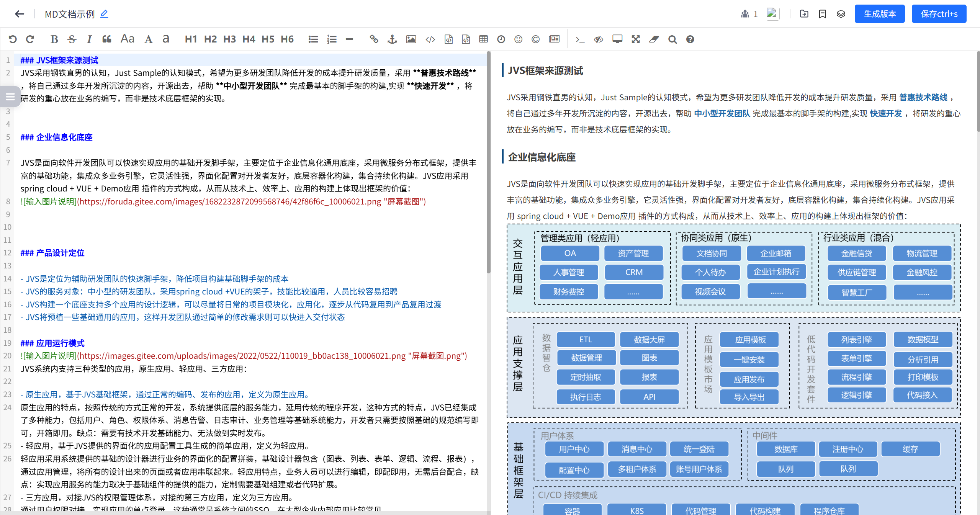Expand the side outline menu handle
The height and width of the screenshot is (515, 980).
point(10,97)
